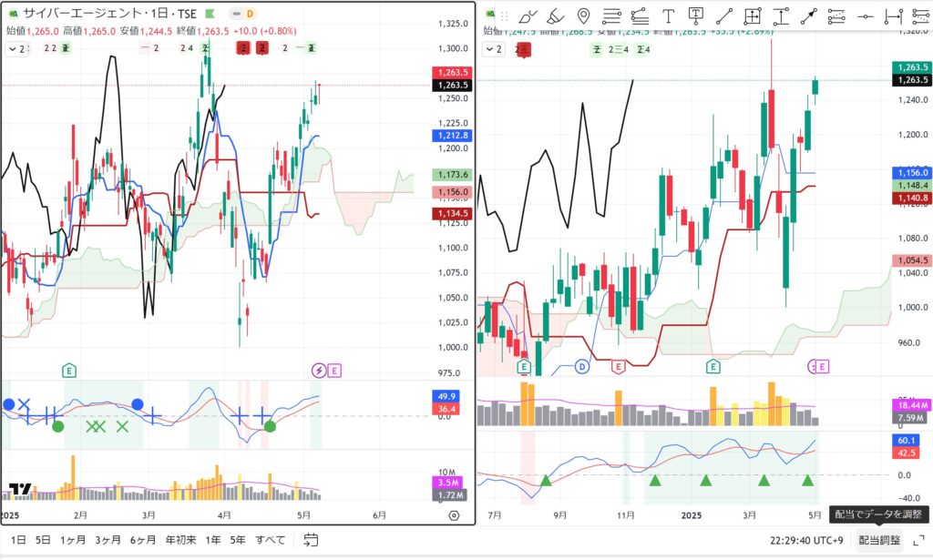Open the purple E earnings marker on left chart

tap(333, 371)
